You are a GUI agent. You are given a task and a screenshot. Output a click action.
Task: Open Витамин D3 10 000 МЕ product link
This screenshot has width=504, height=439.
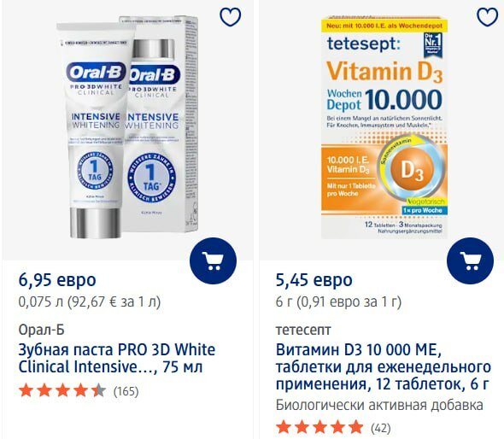click(x=384, y=366)
